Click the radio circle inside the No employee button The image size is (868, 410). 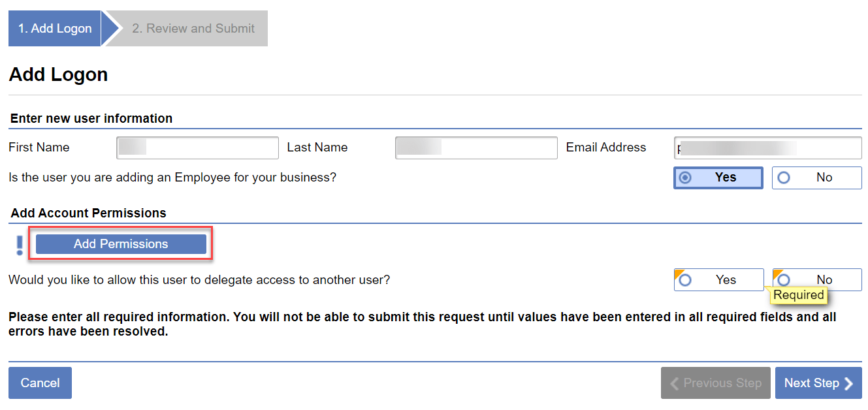(x=784, y=178)
